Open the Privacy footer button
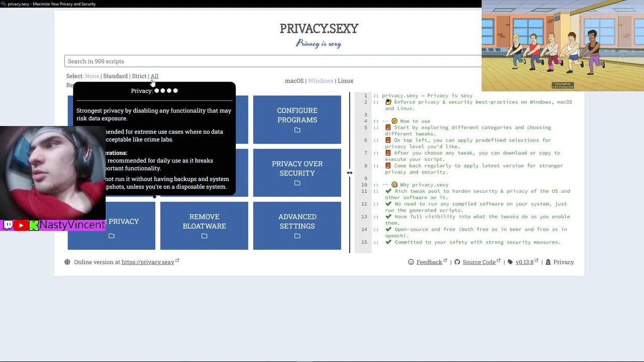Viewport: 644px width, 362px height. (563, 262)
